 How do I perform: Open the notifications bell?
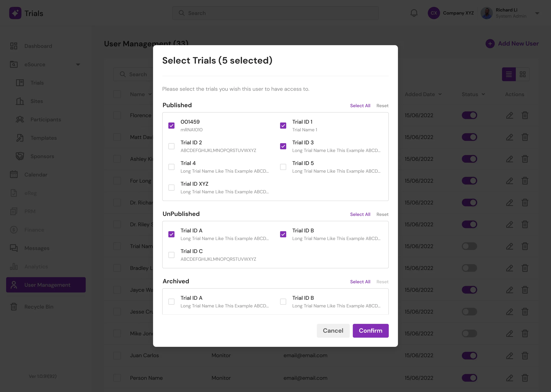(414, 13)
